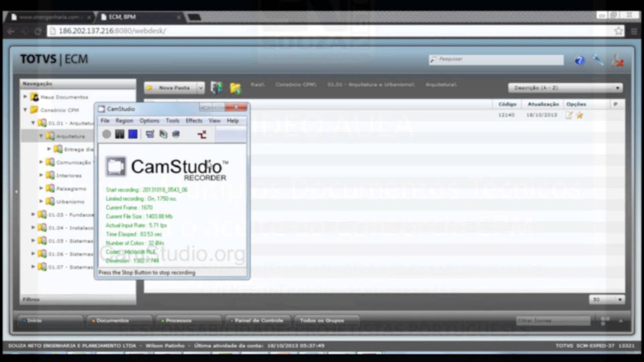The image size is (644, 362).
Task: Collapse the bottom bar with the up arrow
Action: (620, 320)
